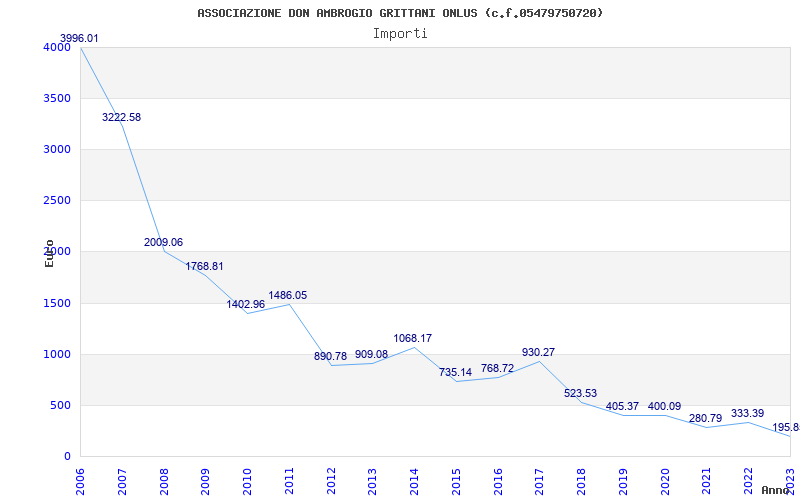Click the 400.09 data label

[x=664, y=407]
